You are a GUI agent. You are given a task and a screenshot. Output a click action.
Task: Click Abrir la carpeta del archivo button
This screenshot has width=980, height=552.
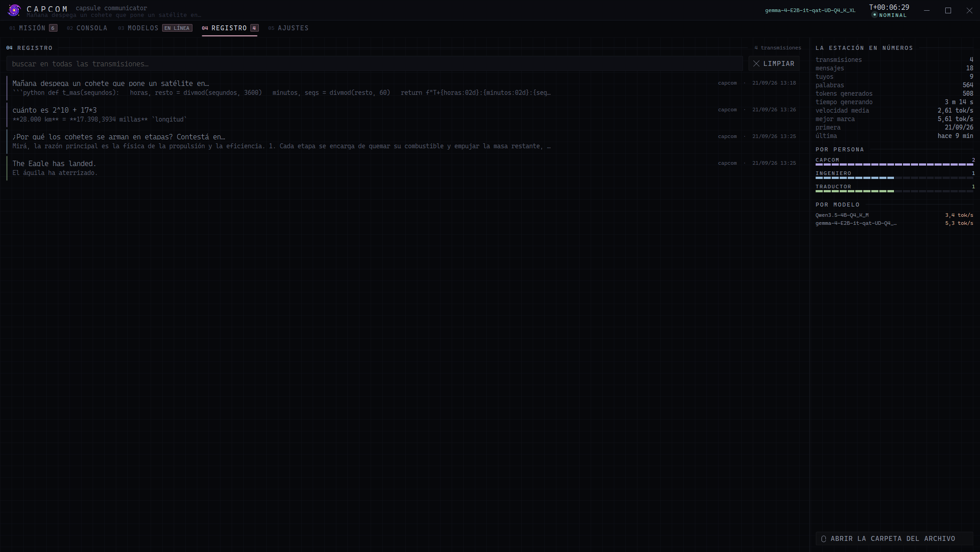894,539
